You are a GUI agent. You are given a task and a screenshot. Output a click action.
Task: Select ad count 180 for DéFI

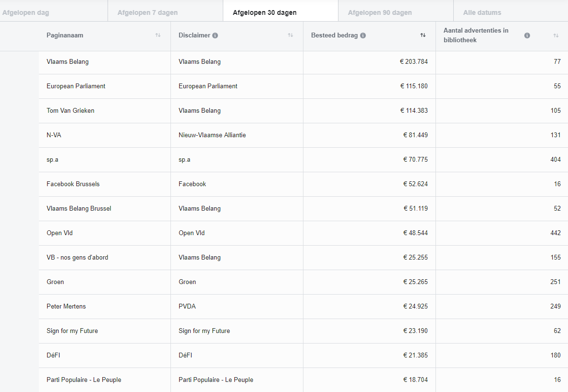pyautogui.click(x=556, y=356)
